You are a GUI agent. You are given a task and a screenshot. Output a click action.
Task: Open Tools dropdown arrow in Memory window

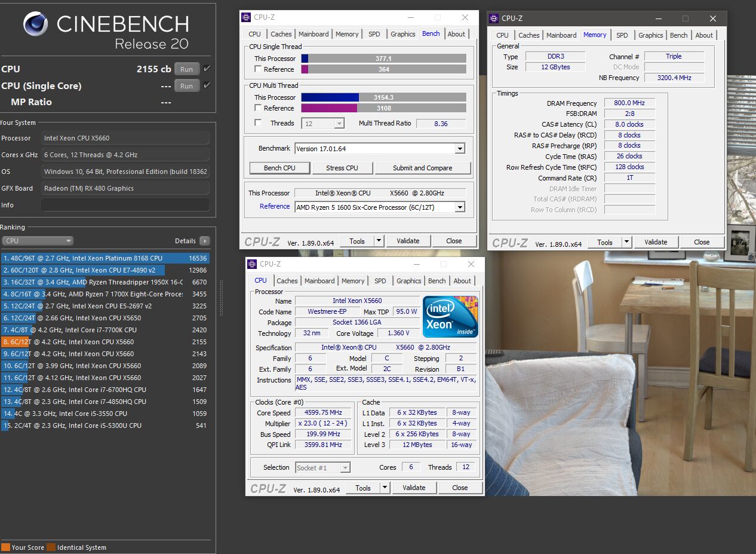tap(626, 242)
